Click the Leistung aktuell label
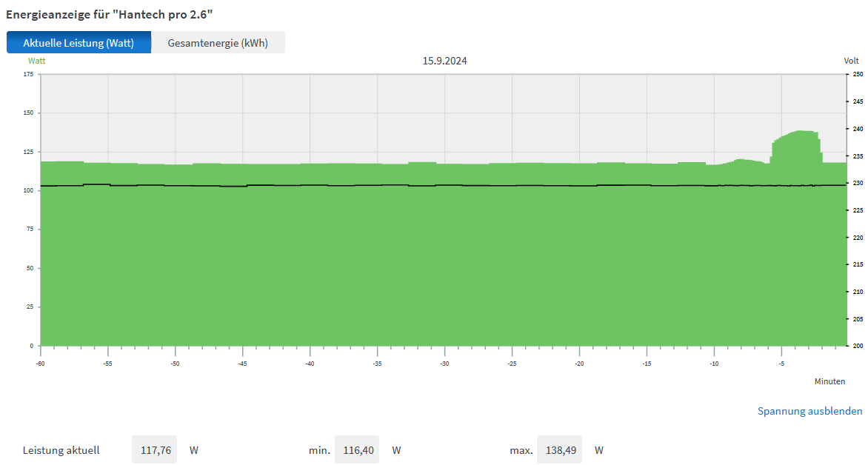Image resolution: width=868 pixels, height=465 pixels. click(61, 450)
